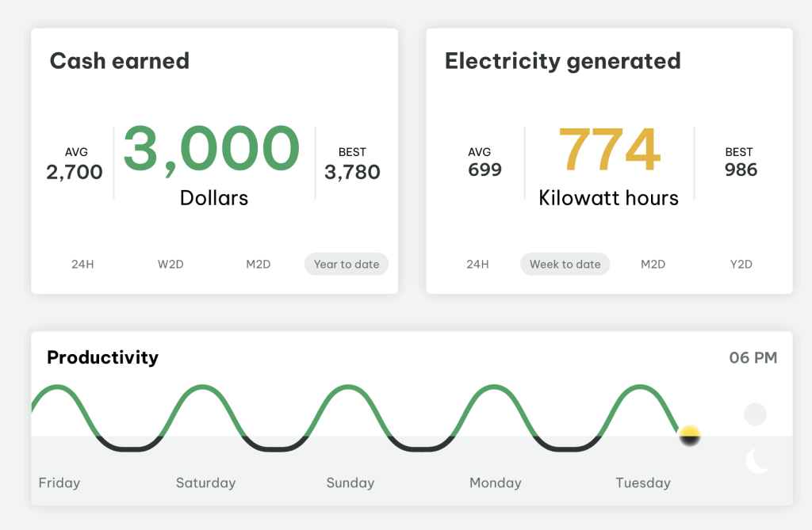
Task: Select the daytime sun circle icon
Action: point(756,413)
